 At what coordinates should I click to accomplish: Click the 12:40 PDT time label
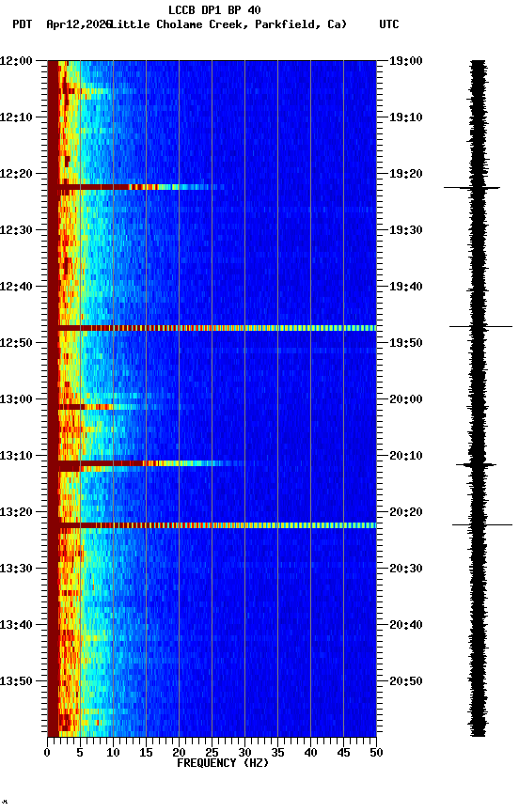coord(16,287)
